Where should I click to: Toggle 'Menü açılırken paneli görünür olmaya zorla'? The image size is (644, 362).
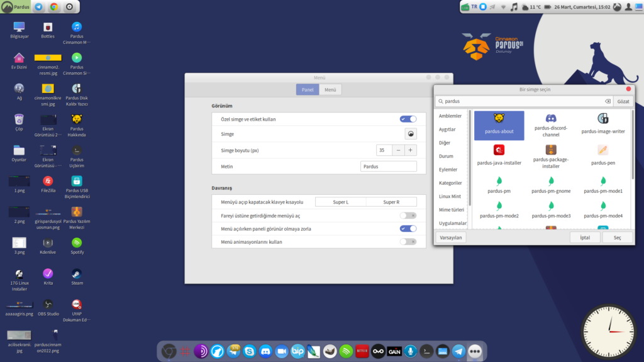(x=408, y=229)
